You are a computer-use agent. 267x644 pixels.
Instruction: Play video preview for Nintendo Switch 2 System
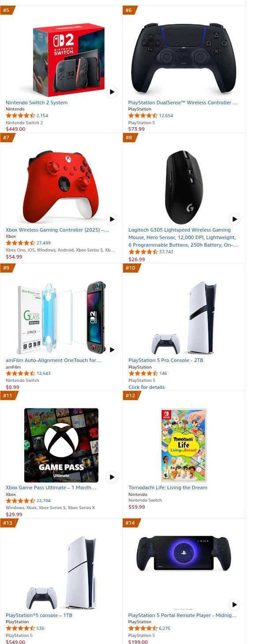[x=112, y=92]
